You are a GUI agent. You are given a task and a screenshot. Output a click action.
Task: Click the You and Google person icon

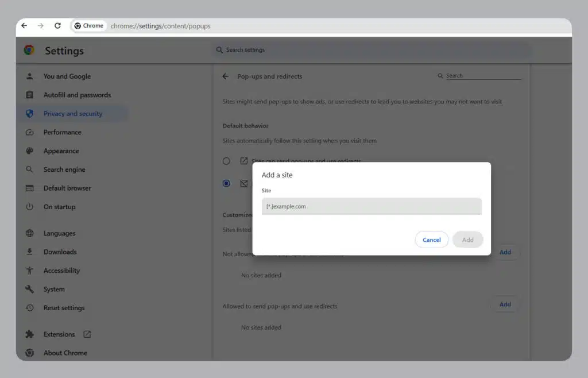tap(30, 76)
